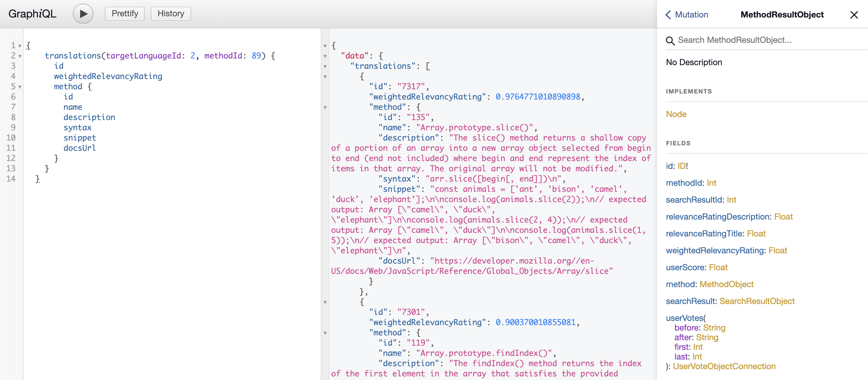Image resolution: width=868 pixels, height=380 pixels.
Task: Fold the first "method" object in results
Action: pyautogui.click(x=325, y=107)
